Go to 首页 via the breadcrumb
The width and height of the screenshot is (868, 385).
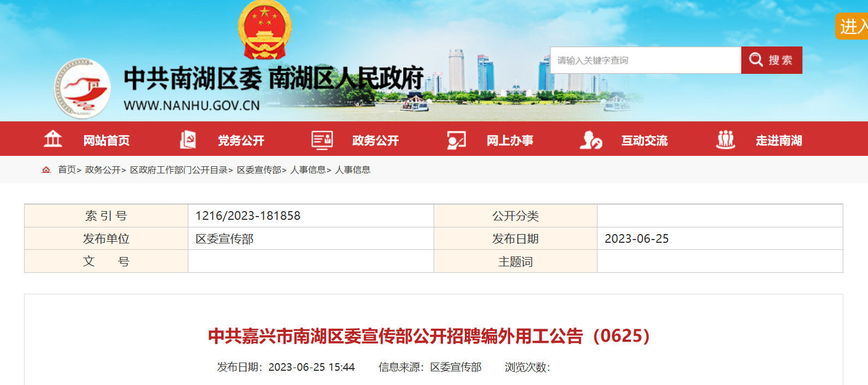point(67,170)
